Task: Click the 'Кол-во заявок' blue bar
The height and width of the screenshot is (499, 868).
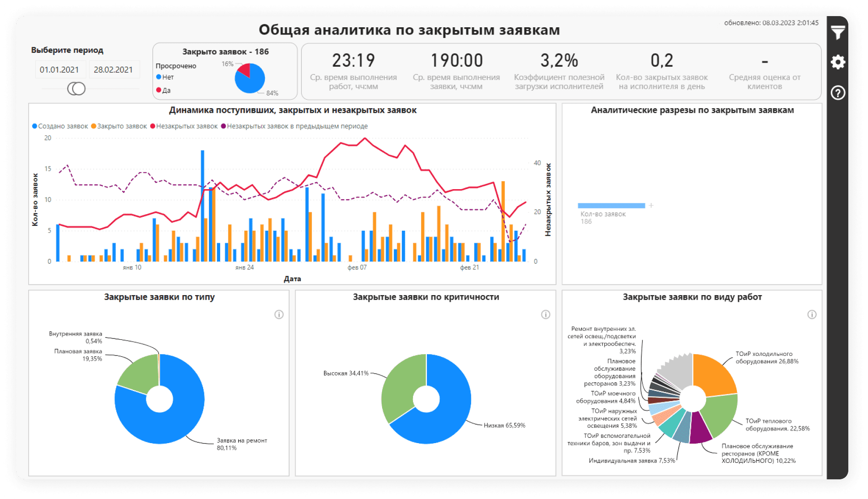Action: (x=611, y=206)
